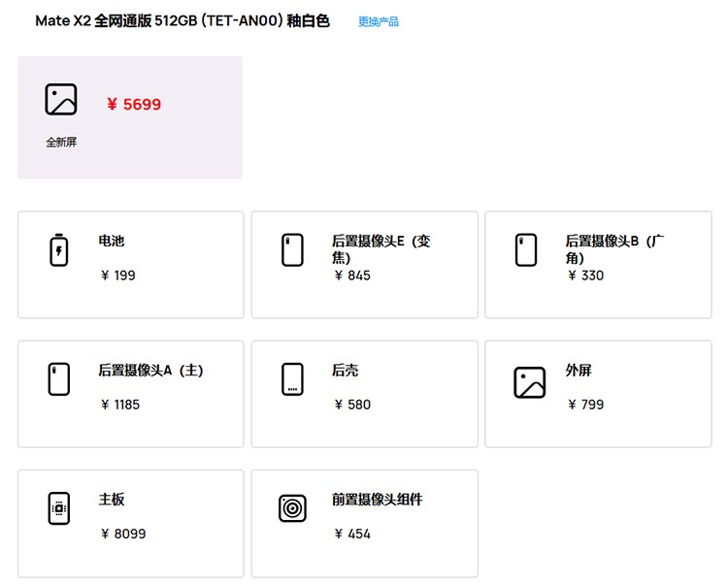Click the 前置摄像头组件 camera lens icon

point(292,508)
